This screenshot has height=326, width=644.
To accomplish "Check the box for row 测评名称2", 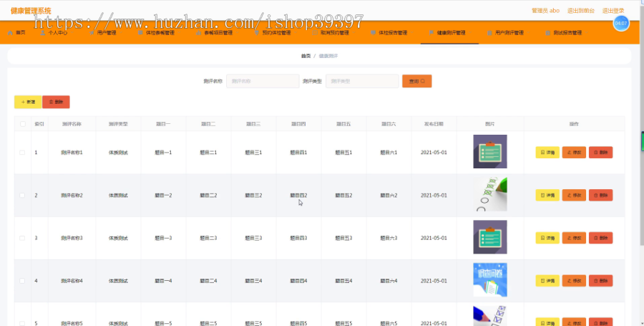I will 23,196.
